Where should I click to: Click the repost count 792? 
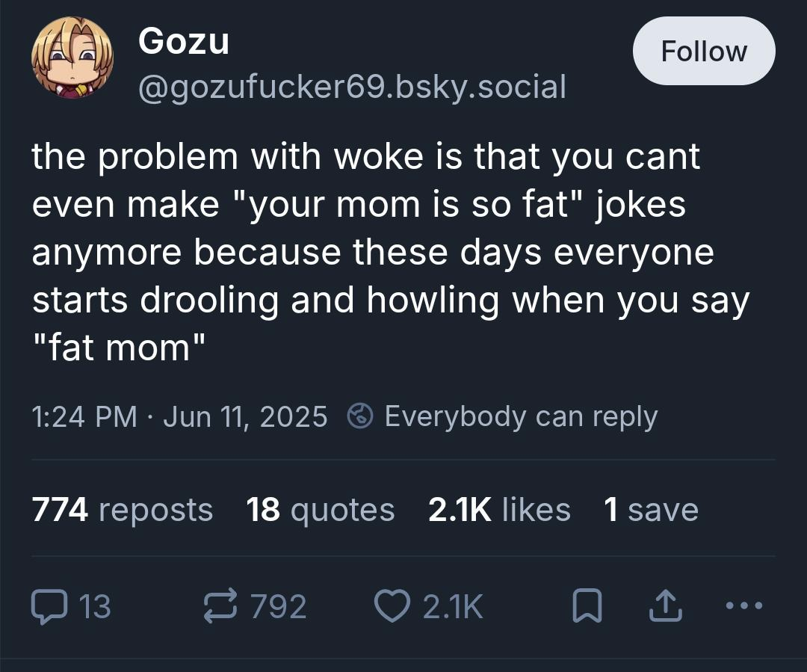point(278,606)
